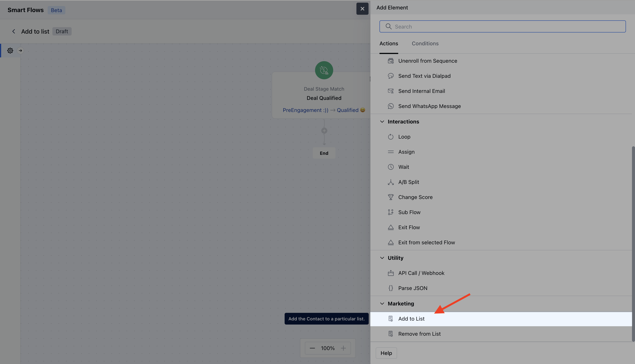Screen dimensions: 635x364
Task: Click the settings gear icon
Action: pyautogui.click(x=10, y=50)
